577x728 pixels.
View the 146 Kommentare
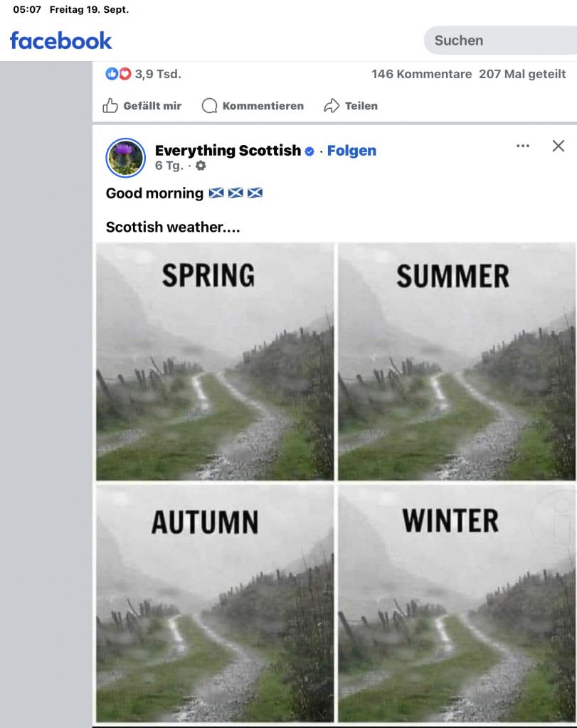[x=421, y=74]
